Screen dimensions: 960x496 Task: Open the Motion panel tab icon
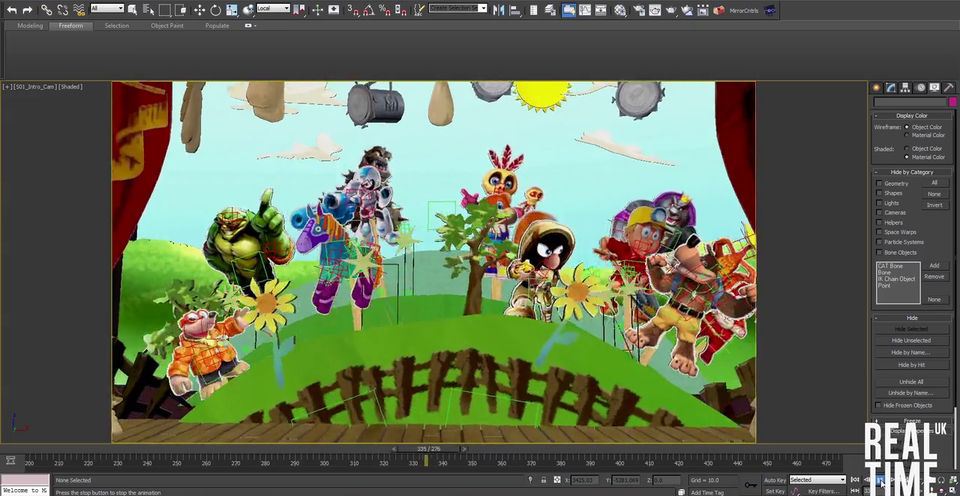coord(921,88)
